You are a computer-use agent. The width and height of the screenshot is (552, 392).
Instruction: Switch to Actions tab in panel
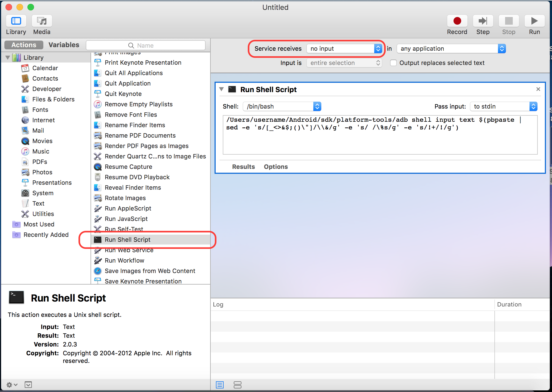click(x=24, y=44)
